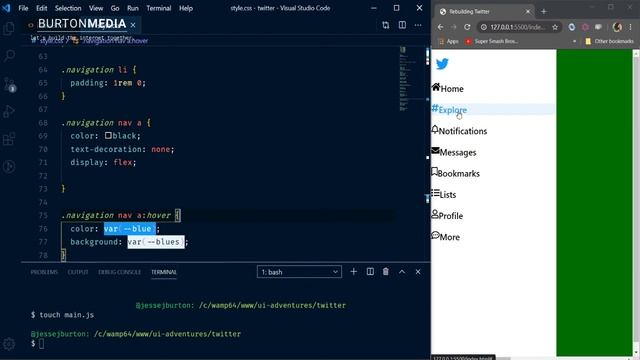Screen dimensions: 640x360
Task: Open the File menu
Action: click(x=23, y=8)
